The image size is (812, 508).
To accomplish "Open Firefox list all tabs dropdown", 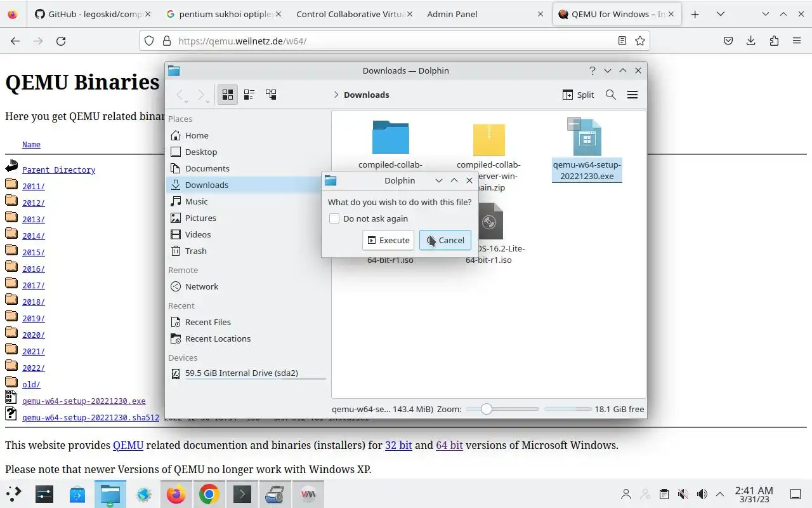I will coord(720,14).
